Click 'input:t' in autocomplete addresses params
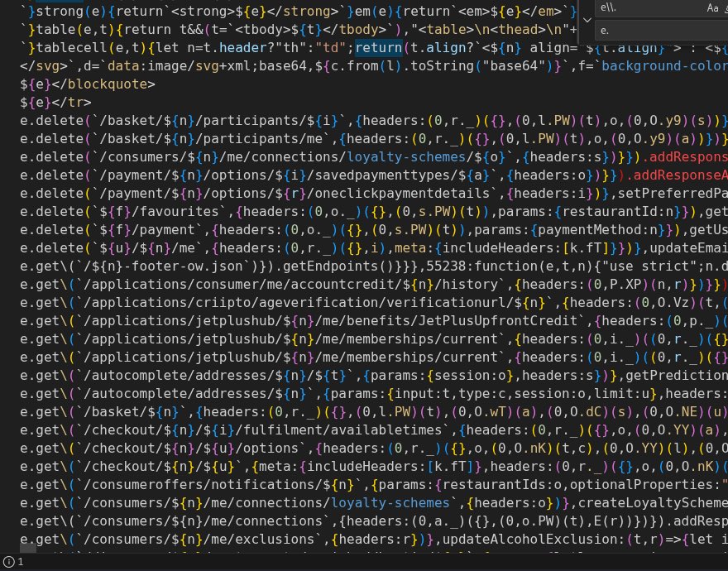The height and width of the screenshot is (571, 728). (x=422, y=394)
